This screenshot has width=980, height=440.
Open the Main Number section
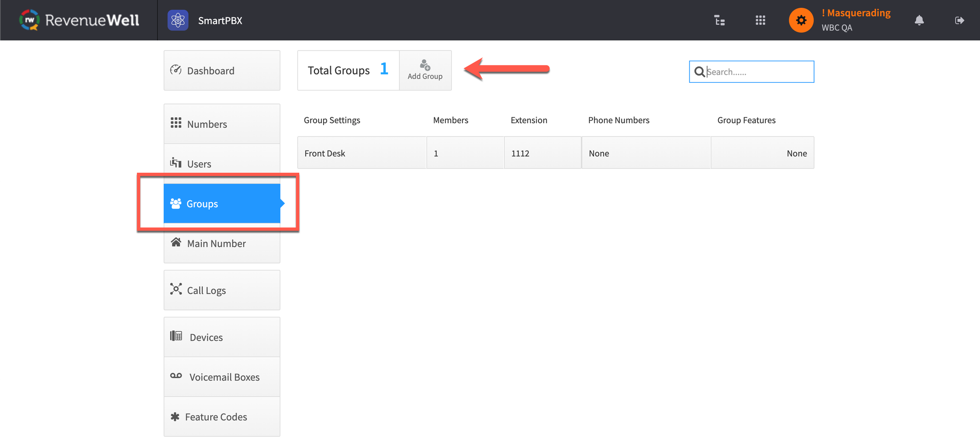coord(222,243)
